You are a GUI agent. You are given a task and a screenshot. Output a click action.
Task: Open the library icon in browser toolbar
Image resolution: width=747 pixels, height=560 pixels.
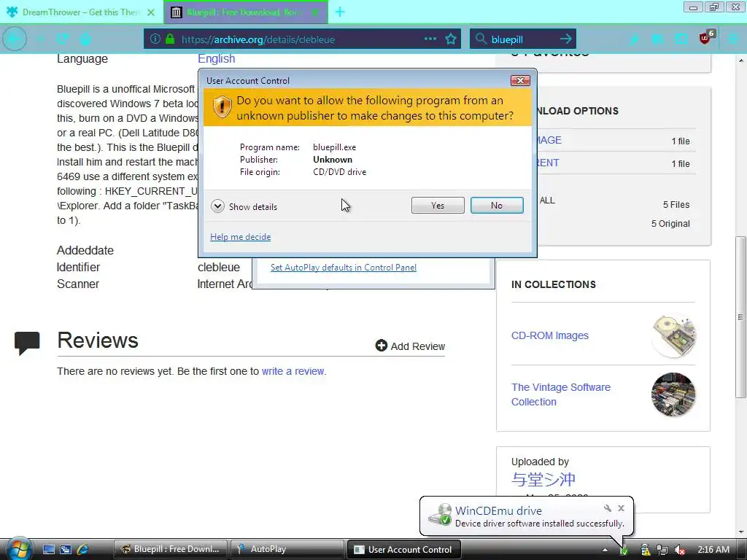click(x=658, y=39)
